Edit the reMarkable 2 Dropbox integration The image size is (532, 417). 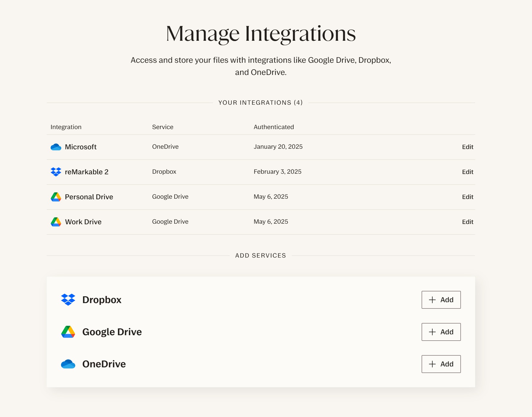pyautogui.click(x=467, y=172)
